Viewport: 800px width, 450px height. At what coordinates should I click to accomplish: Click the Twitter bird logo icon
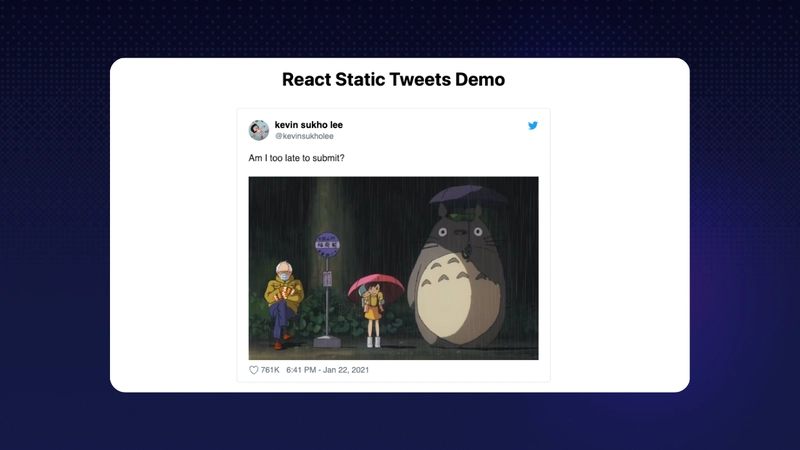click(x=533, y=126)
